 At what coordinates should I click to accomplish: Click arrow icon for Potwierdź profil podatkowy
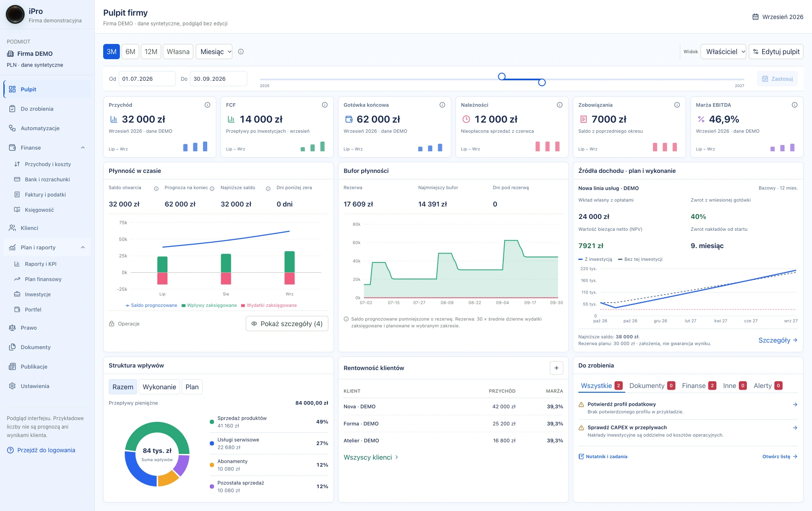click(x=795, y=404)
